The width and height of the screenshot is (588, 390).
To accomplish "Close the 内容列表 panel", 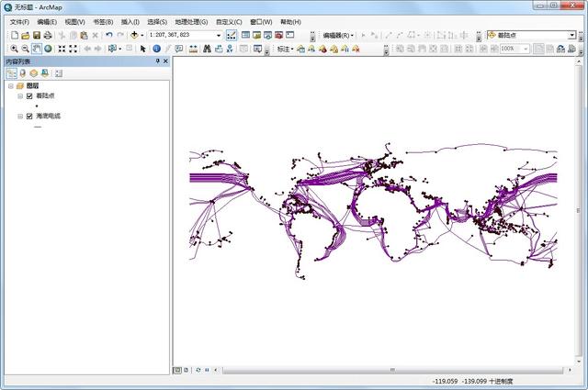I will [x=165, y=61].
